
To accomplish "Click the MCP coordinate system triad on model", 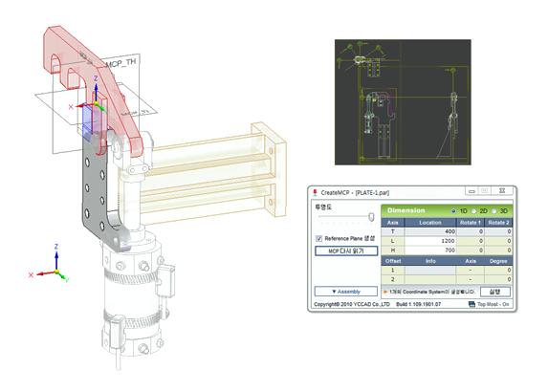I will click(92, 96).
